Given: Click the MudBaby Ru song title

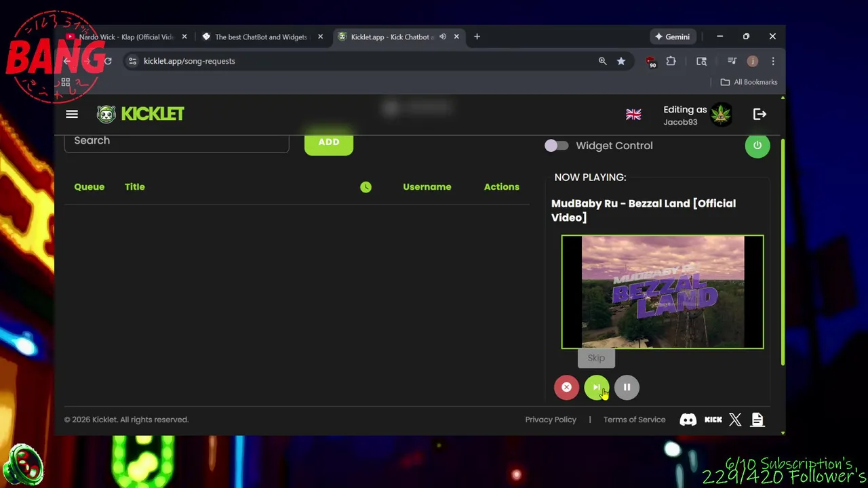Looking at the screenshot, I should pos(644,210).
